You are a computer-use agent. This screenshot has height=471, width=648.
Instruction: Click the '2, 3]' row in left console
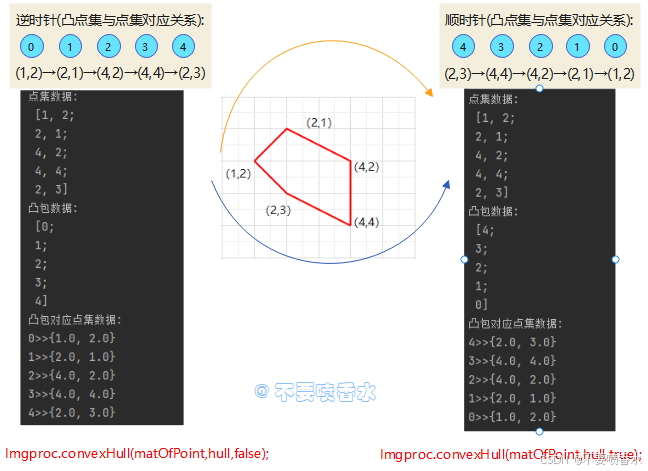pyautogui.click(x=51, y=190)
